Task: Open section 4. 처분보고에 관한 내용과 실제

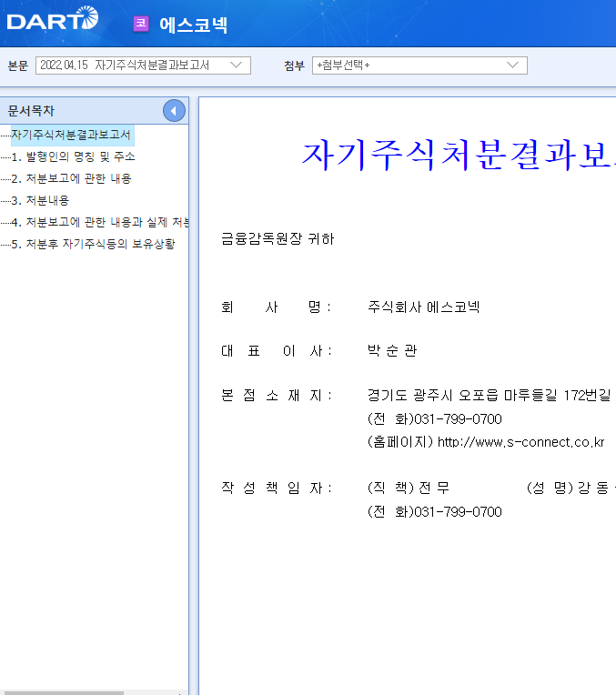Action: [x=100, y=222]
